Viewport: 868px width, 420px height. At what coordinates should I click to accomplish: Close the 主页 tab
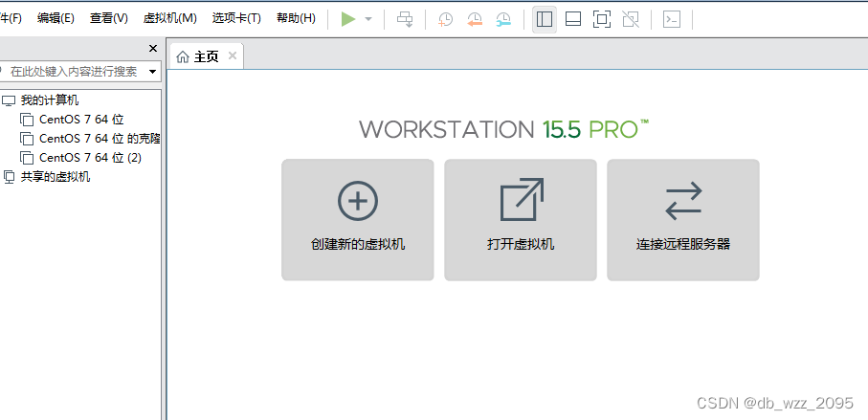(233, 55)
